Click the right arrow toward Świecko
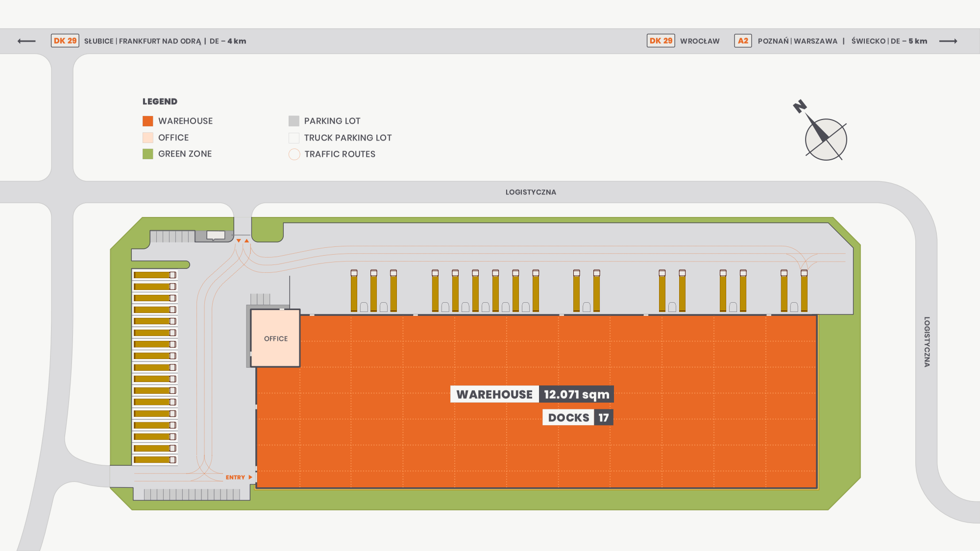980x551 pixels. pos(948,41)
